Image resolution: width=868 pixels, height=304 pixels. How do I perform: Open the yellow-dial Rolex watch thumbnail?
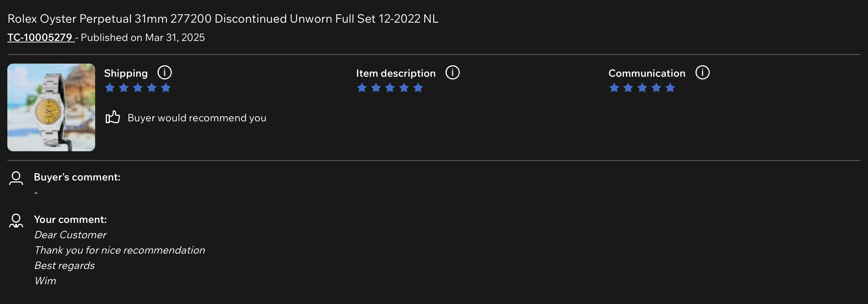click(51, 107)
